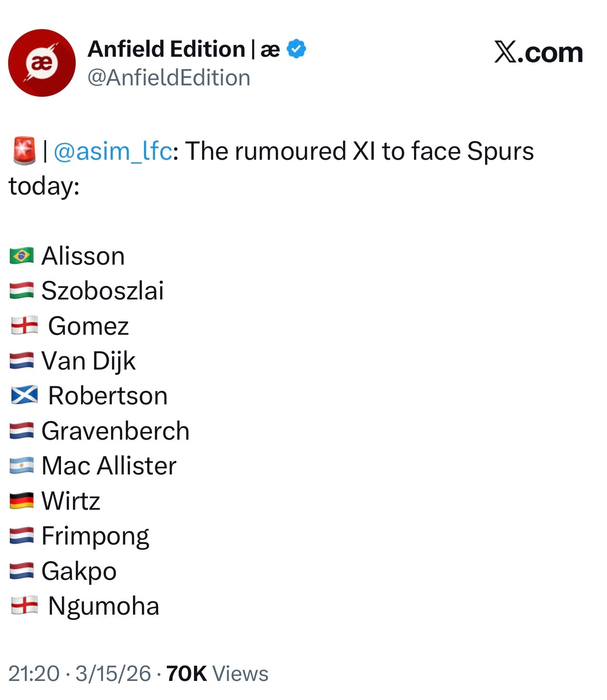Click the Argentina flag beside Mac Allister

click(x=22, y=466)
